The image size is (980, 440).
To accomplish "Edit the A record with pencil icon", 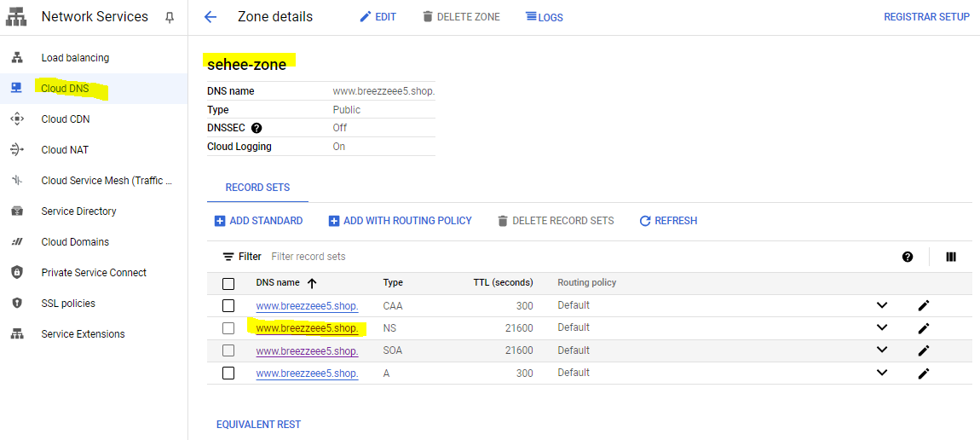I will [x=924, y=373].
